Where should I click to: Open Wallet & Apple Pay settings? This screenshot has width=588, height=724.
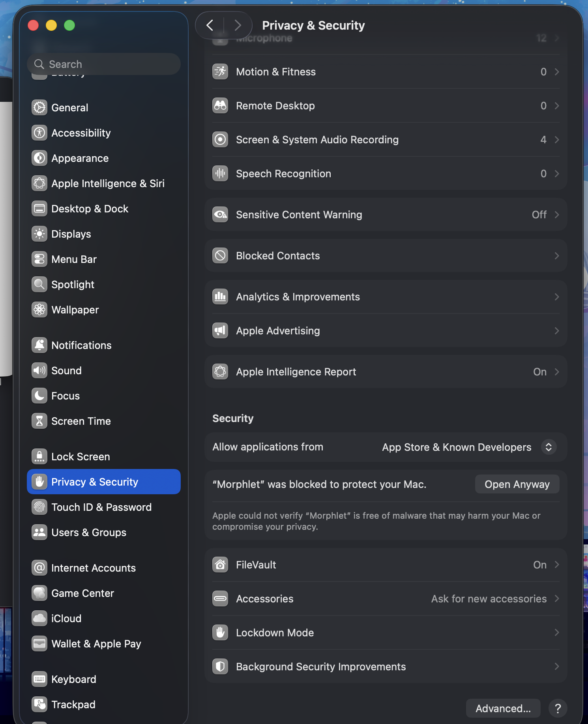pos(104,643)
